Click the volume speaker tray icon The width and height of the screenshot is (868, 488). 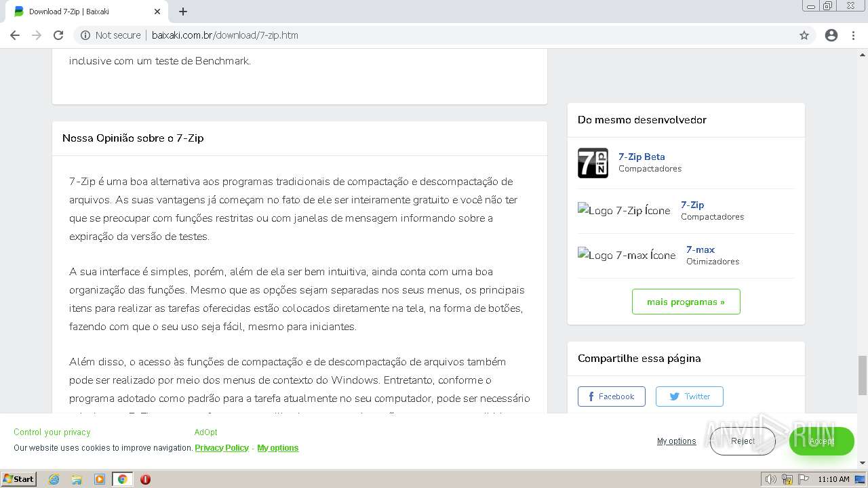point(770,479)
